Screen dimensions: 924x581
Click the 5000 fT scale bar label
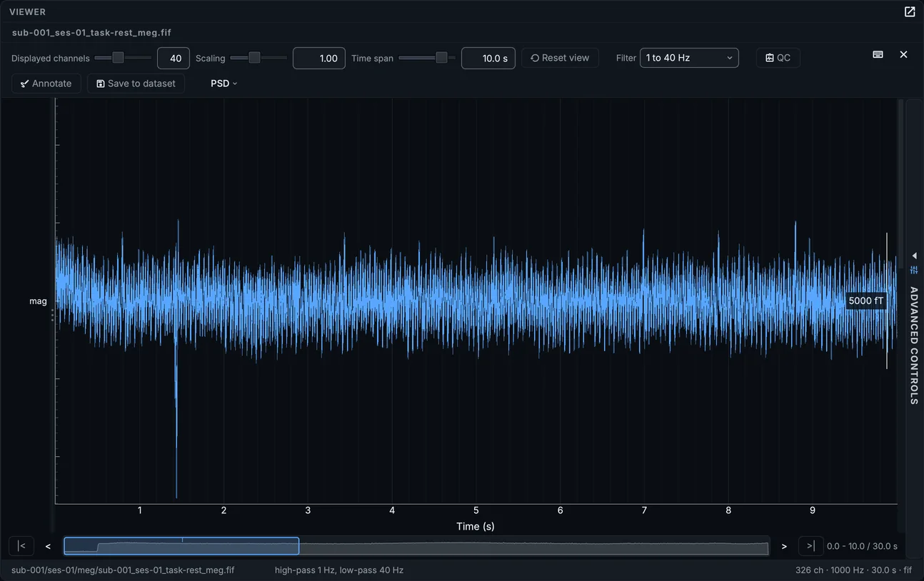click(866, 300)
